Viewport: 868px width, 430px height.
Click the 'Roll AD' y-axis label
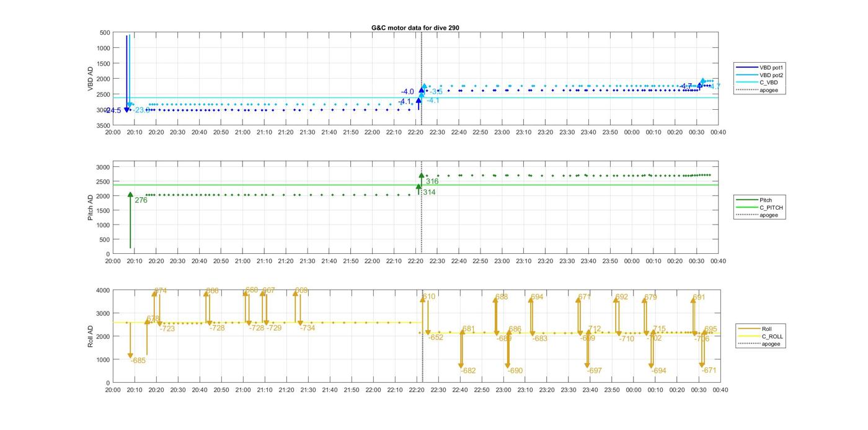[x=91, y=336]
